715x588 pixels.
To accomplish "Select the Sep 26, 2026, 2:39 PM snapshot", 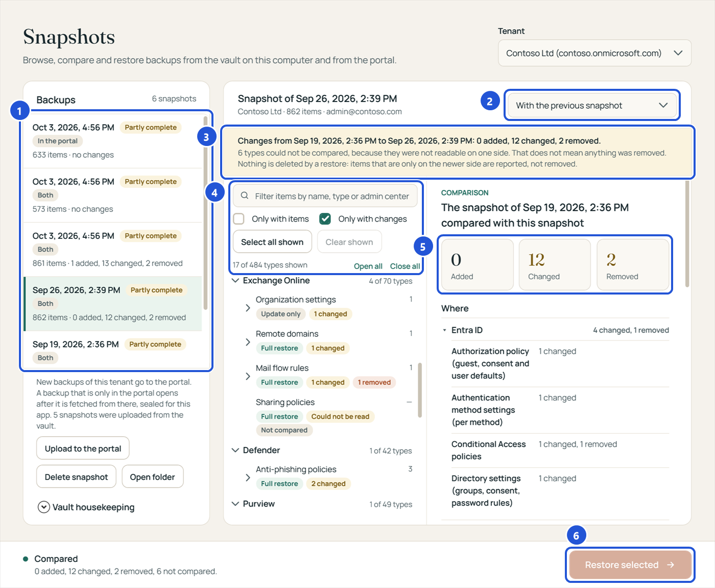I will coord(113,304).
